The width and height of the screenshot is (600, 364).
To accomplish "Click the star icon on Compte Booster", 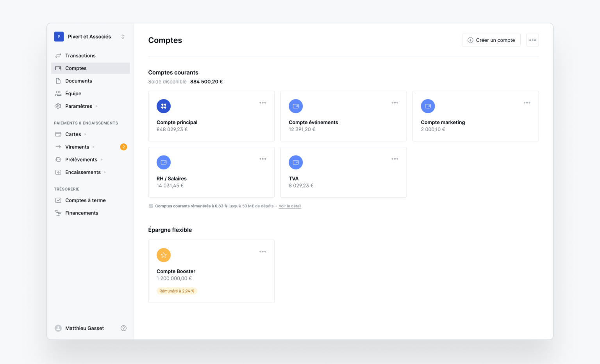I will 164,255.
